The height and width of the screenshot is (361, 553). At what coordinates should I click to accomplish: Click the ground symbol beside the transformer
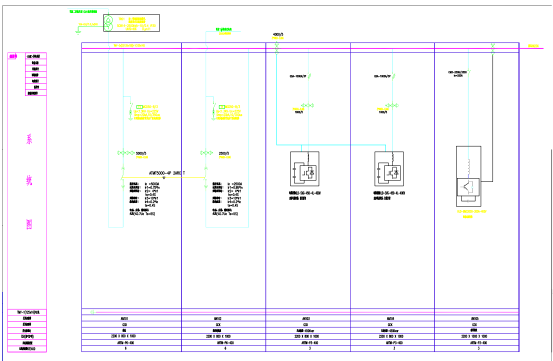pyautogui.click(x=78, y=32)
